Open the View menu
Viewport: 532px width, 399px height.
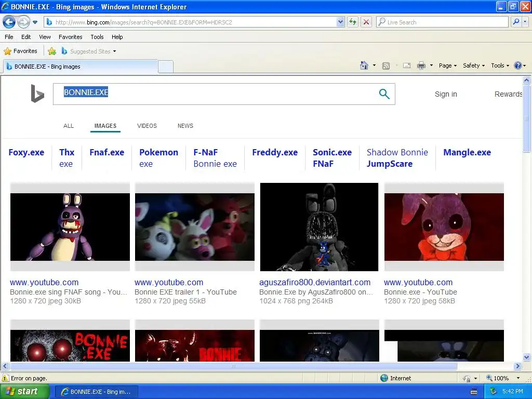tap(45, 37)
